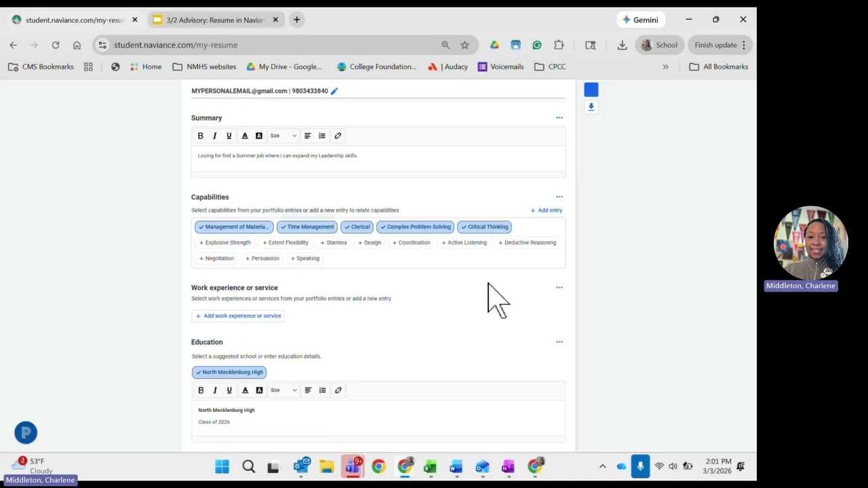The width and height of the screenshot is (868, 488).
Task: Select the student.naviance.com browser tab
Action: [73, 20]
